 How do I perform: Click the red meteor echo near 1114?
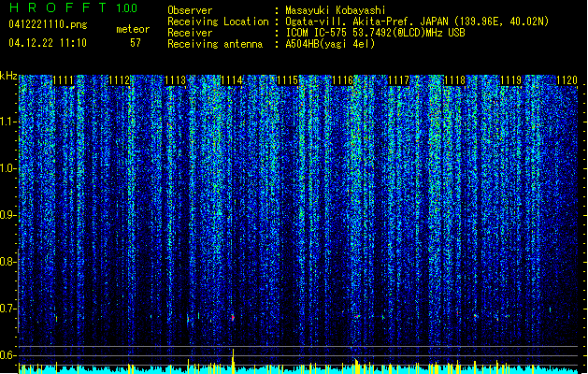point(233,318)
